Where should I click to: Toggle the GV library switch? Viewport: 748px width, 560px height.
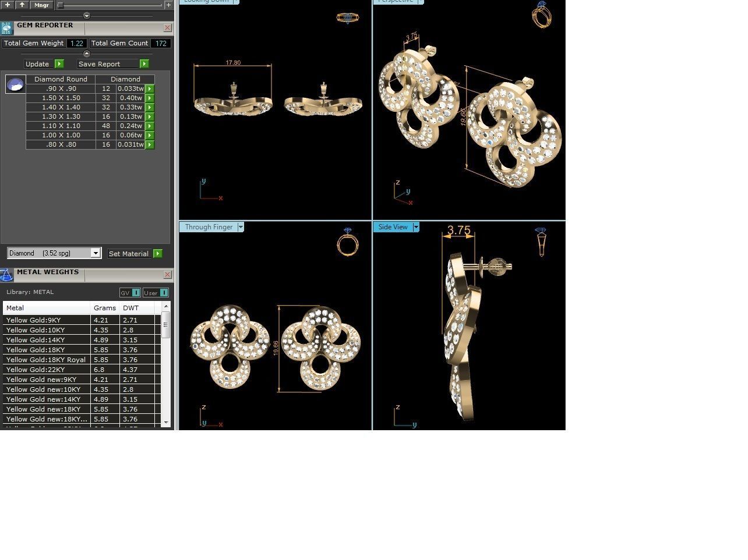pos(130,293)
